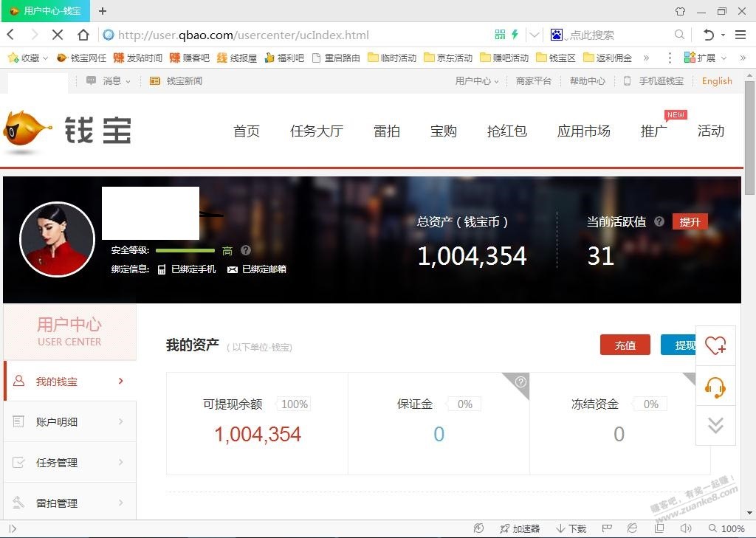Open the 收藏 favorites dropdown
Image resolution: width=756 pixels, height=538 pixels.
click(x=28, y=58)
